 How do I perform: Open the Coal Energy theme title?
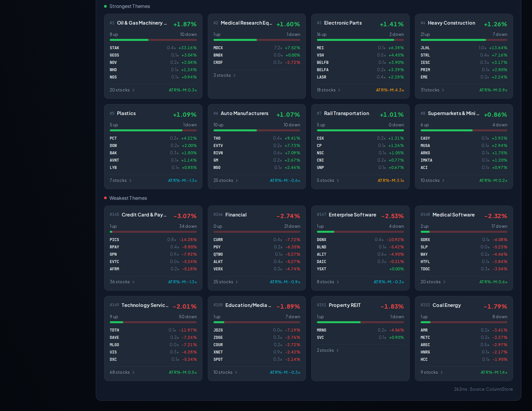click(x=447, y=305)
